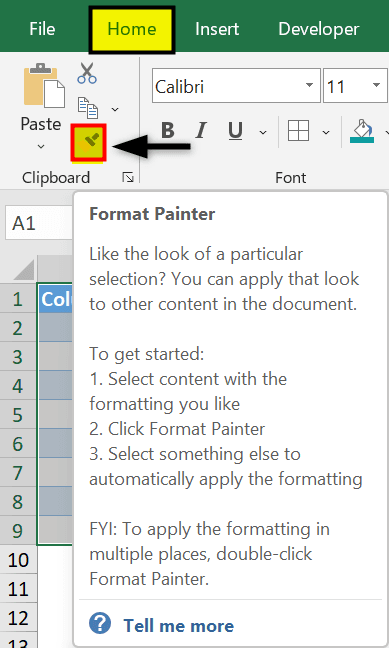Select row header 6

pyautogui.click(x=18, y=443)
